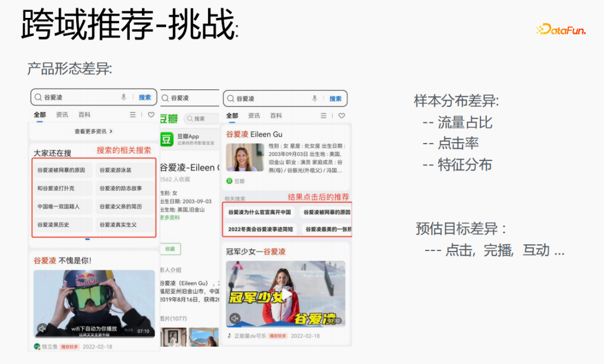Toggle the heart favorite icon on the left search page
Image resolution: width=604 pixels, height=364 pixels.
click(x=151, y=115)
